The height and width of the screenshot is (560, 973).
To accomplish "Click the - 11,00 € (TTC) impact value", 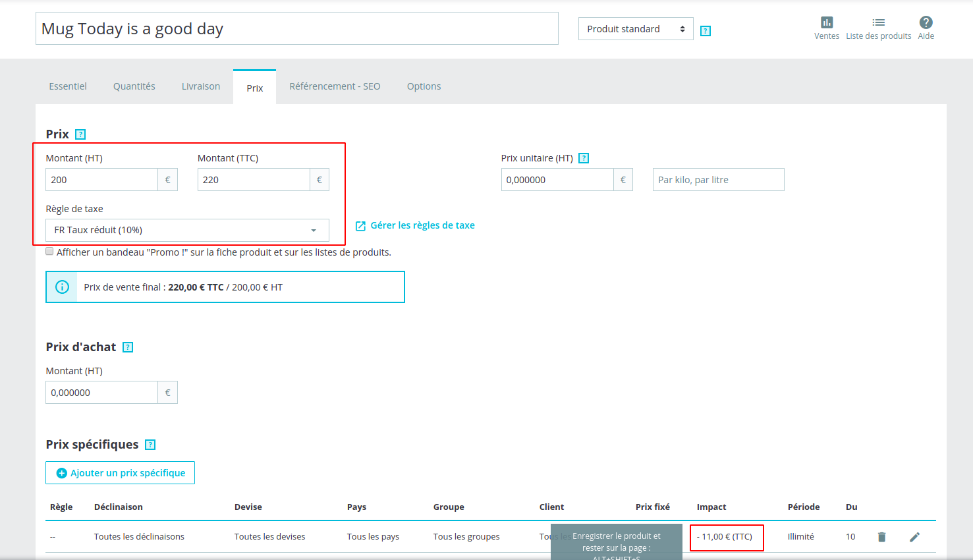I will tap(725, 536).
